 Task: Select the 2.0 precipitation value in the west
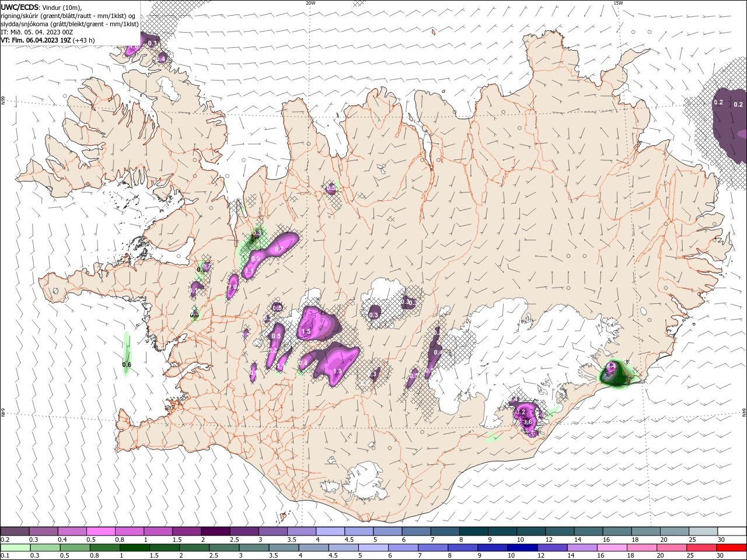click(232, 288)
